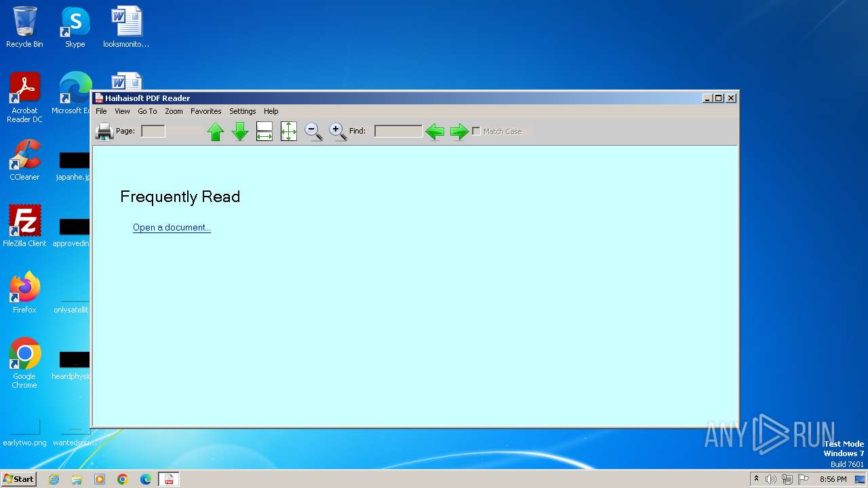The width and height of the screenshot is (868, 488).
Task: Maximize the Haihaisoft PDF Reader window
Action: (x=719, y=98)
